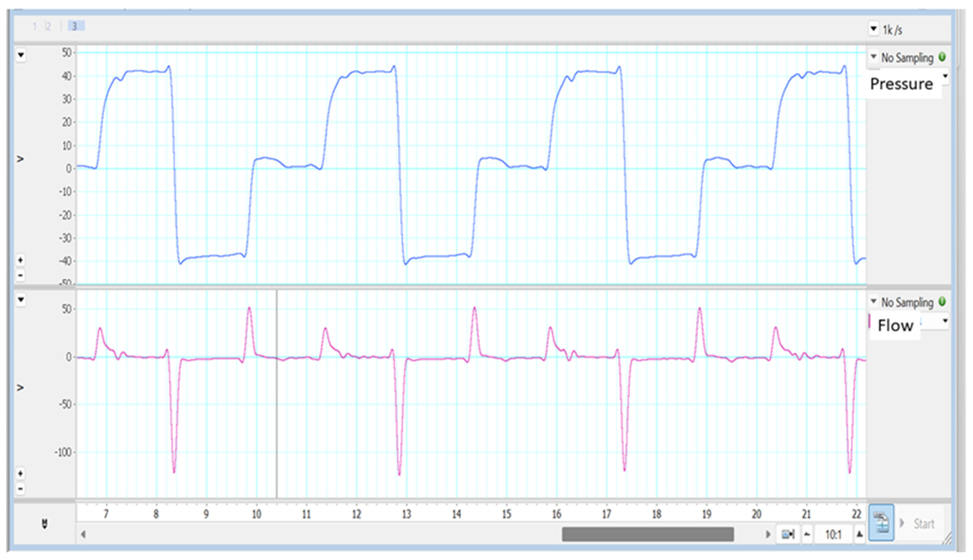
Task: Zoom in Flow channel amplitude with plus
Action: (x=21, y=473)
